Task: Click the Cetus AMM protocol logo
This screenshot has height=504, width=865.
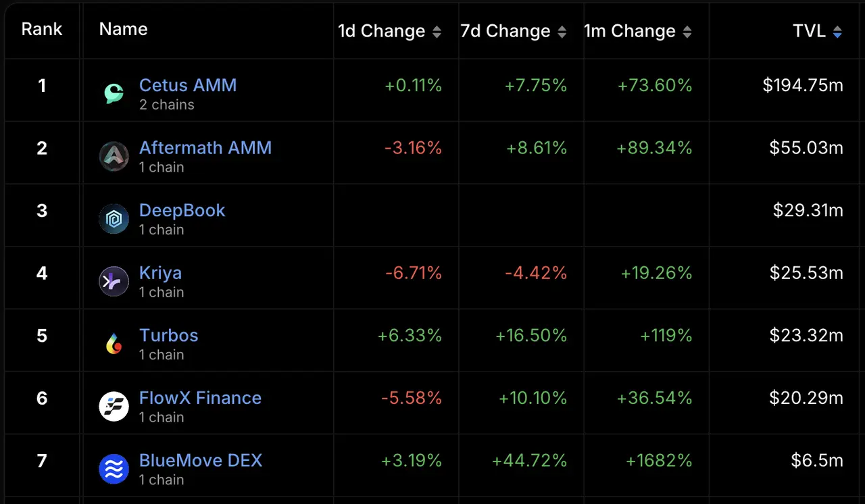Action: tap(114, 94)
